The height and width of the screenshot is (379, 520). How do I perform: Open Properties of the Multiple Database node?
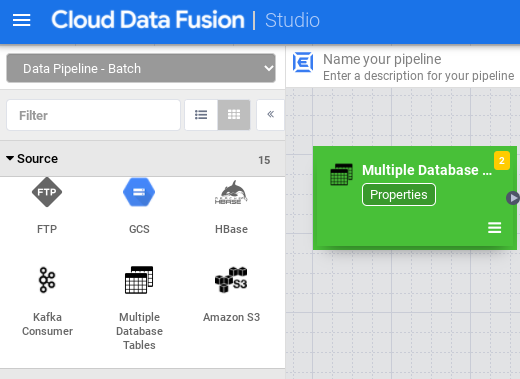[x=399, y=195]
